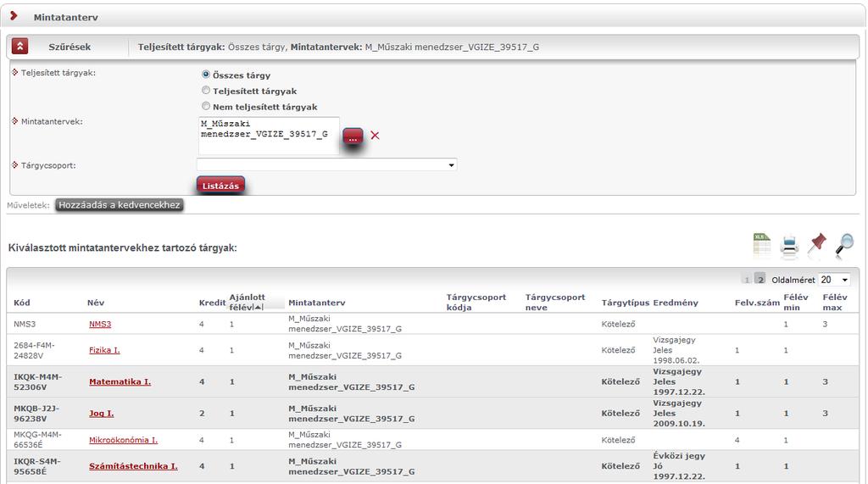This screenshot has height=484, width=868.
Task: Select the 'Nem teljesített tárgyak' radio option
Action: tap(206, 106)
